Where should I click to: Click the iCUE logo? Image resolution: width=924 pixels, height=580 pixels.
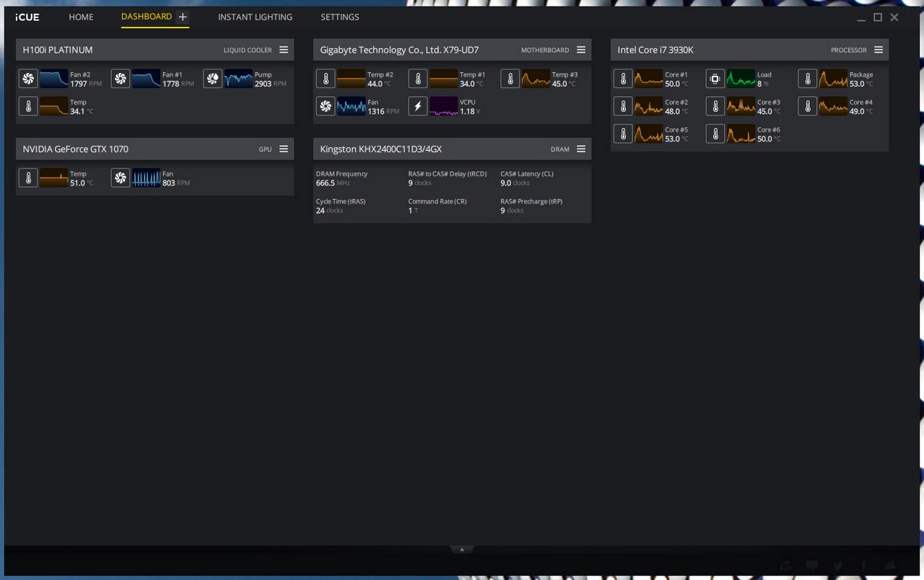point(27,17)
